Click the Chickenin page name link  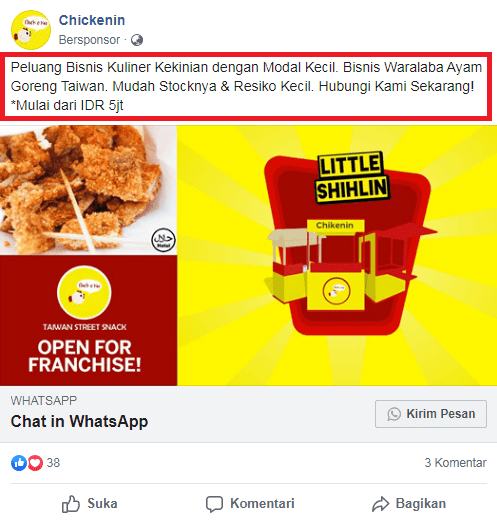click(x=92, y=20)
